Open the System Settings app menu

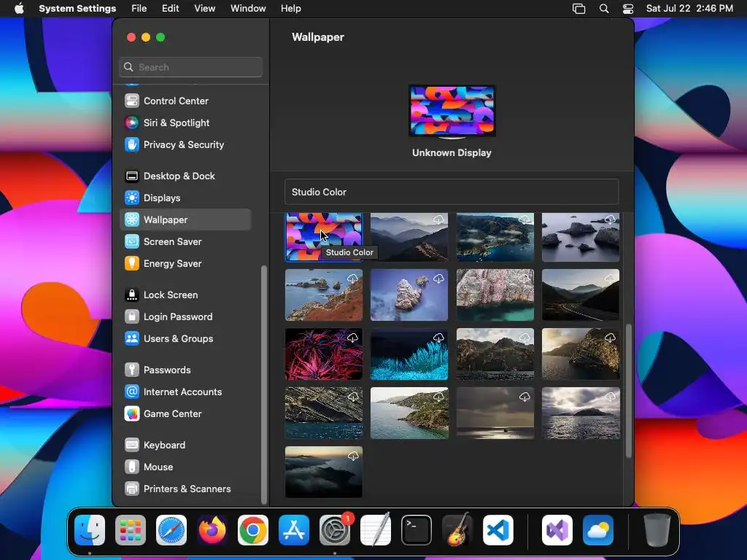pos(77,9)
